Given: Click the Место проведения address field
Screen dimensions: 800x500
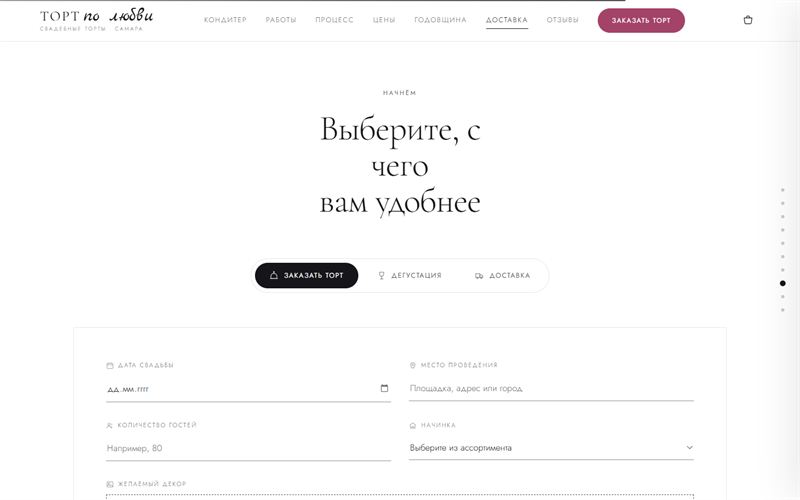Looking at the screenshot, I should tap(551, 389).
